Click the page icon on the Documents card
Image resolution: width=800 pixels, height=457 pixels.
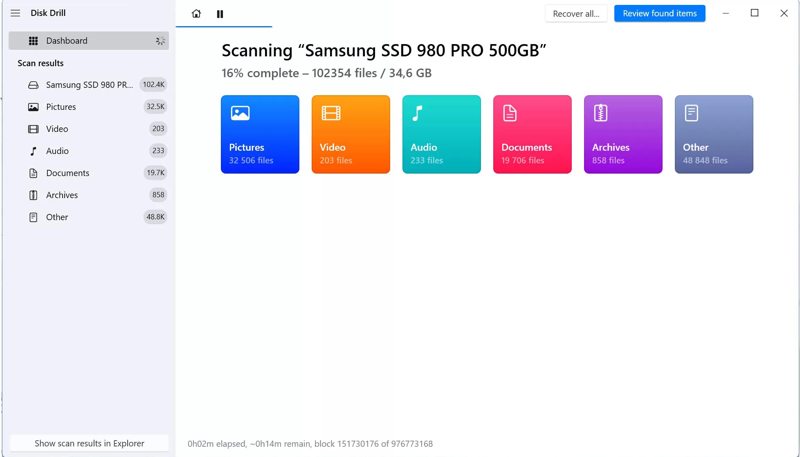510,113
